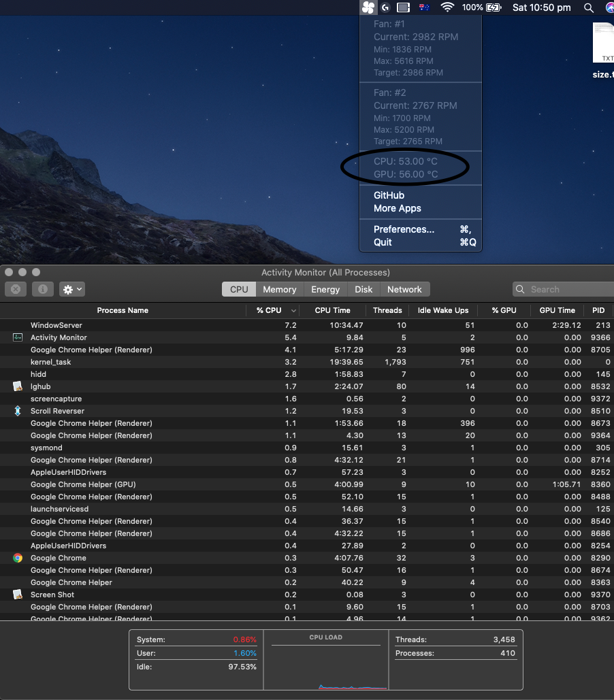This screenshot has height=700, width=614.
Task: Sort by Idle Wake Ups column
Action: [443, 310]
